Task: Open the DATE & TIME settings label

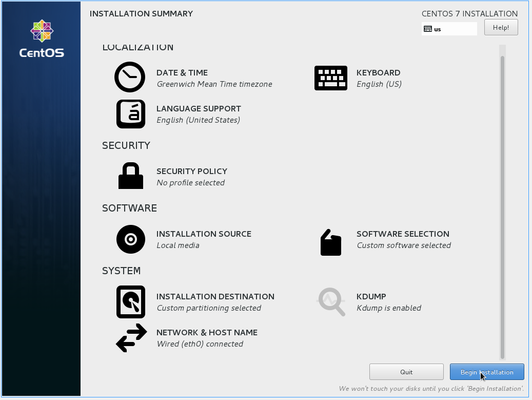Action: tap(182, 73)
